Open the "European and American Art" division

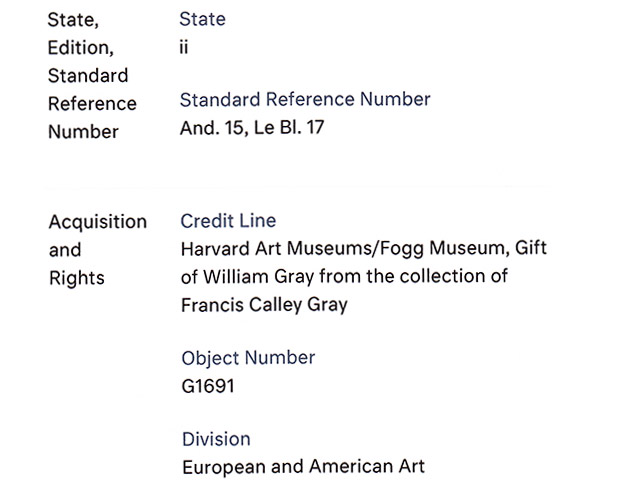pyautogui.click(x=303, y=467)
